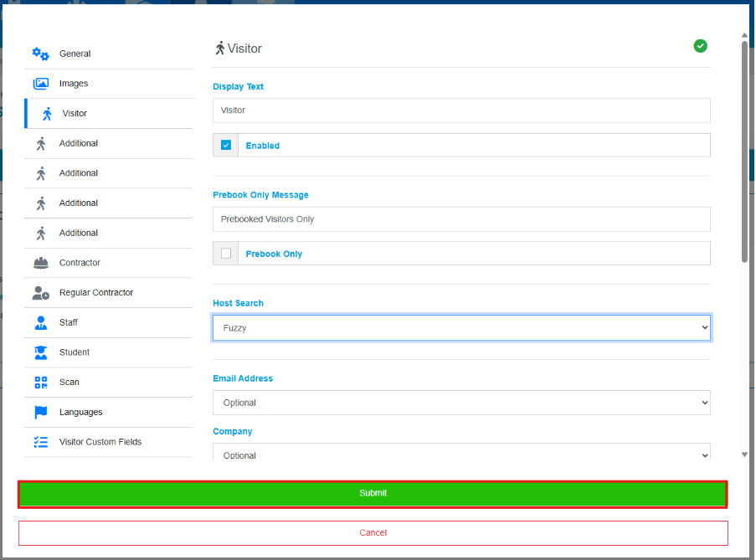
Task: Click the scrollbar down arrow
Action: coord(744,455)
